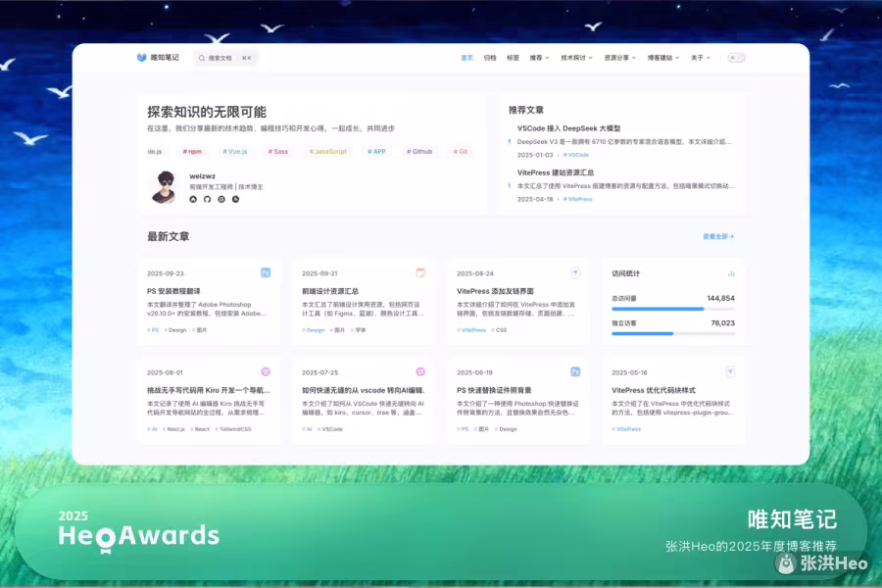The width and height of the screenshot is (882, 588).
Task: Open 归档 in the nav bar
Action: [x=490, y=58]
